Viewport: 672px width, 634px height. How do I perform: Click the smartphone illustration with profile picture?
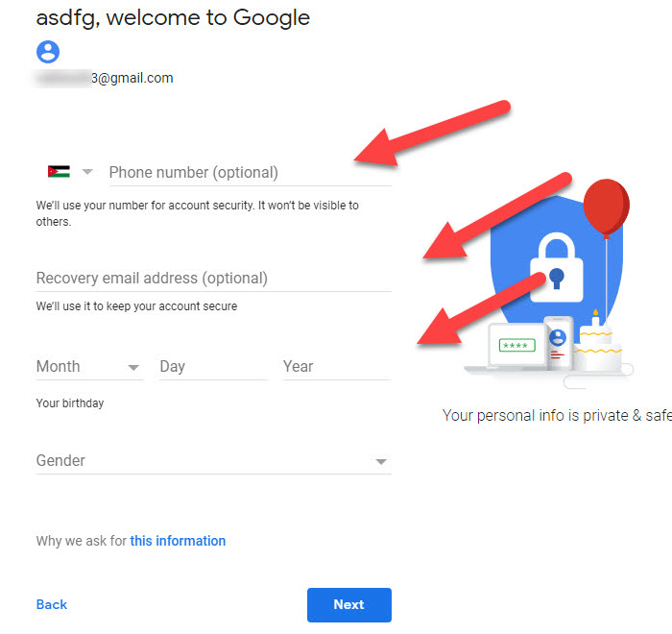point(558,342)
